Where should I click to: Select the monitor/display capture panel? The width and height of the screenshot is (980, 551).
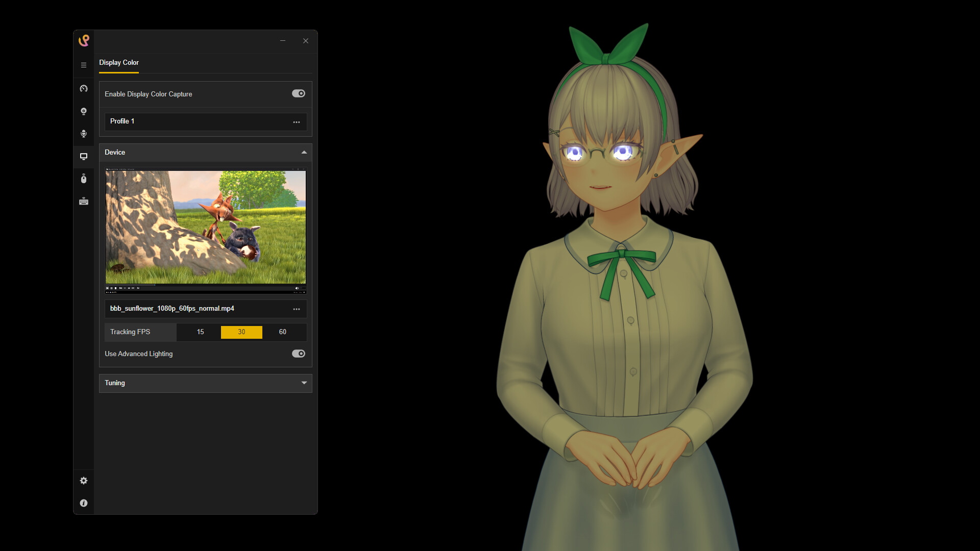point(84,157)
